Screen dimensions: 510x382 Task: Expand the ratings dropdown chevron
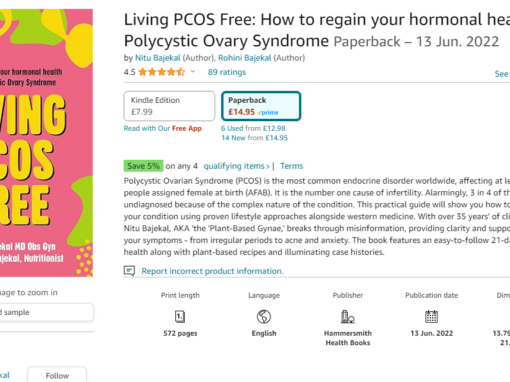(x=193, y=72)
